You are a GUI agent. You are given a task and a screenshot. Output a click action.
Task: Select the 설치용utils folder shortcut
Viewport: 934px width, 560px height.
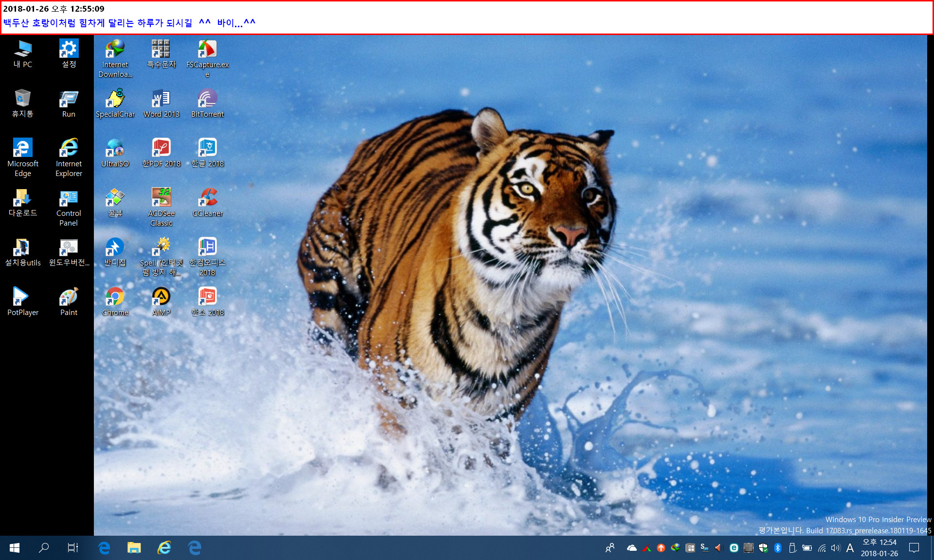23,252
